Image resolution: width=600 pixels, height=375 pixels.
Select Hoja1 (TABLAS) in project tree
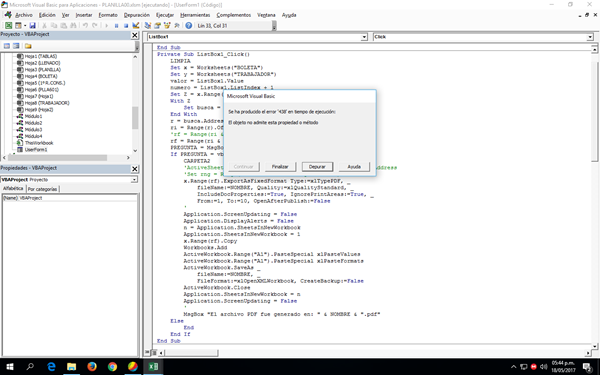41,56
